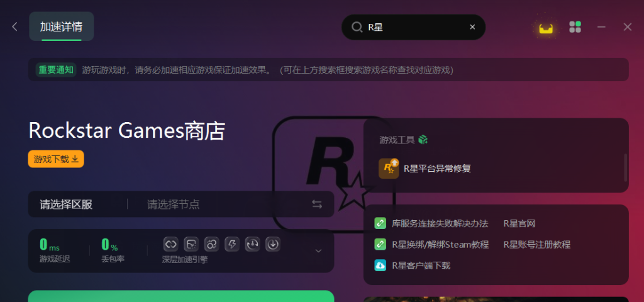
Task: Click the cube icon beside 游戏工具
Action: click(x=423, y=140)
